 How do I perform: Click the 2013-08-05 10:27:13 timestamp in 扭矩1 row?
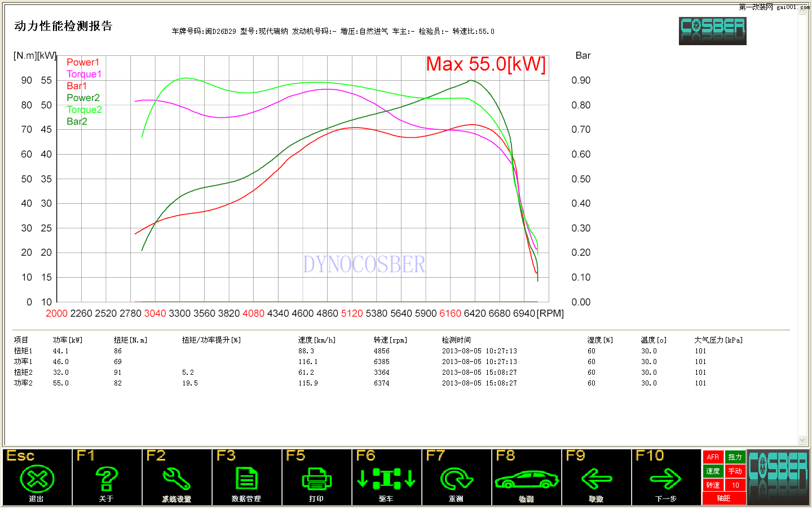[479, 351]
